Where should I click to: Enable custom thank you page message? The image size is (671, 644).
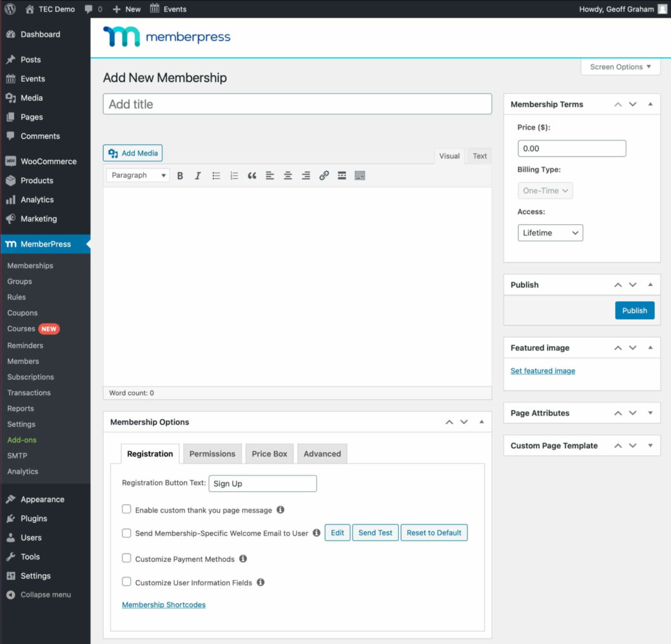click(x=126, y=509)
